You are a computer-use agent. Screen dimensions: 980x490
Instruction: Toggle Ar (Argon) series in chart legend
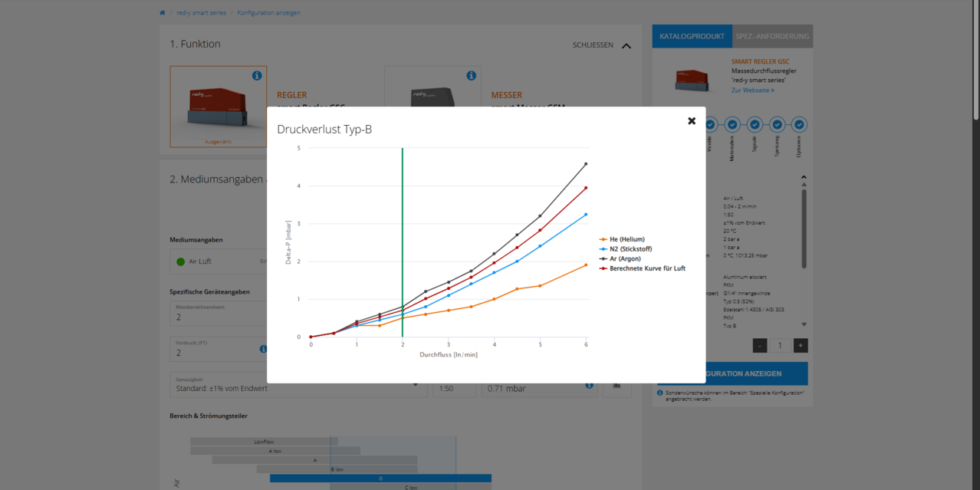620,258
